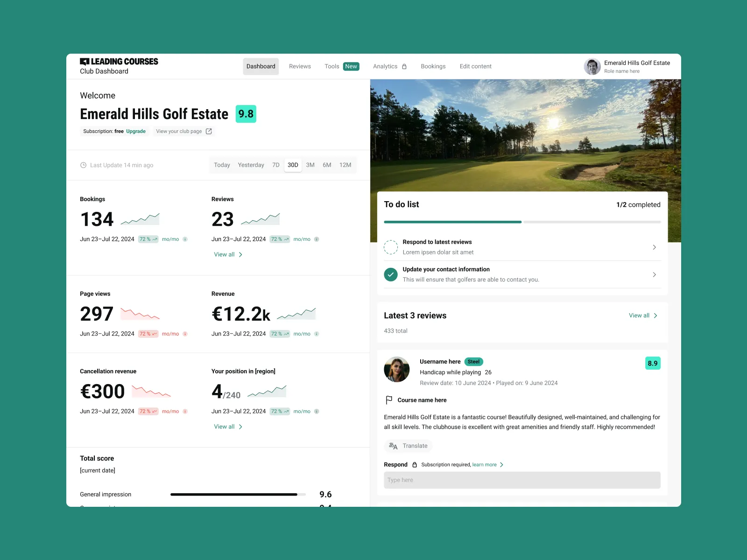Click the "1/2 completed" label
747x560 pixels.
pos(638,205)
